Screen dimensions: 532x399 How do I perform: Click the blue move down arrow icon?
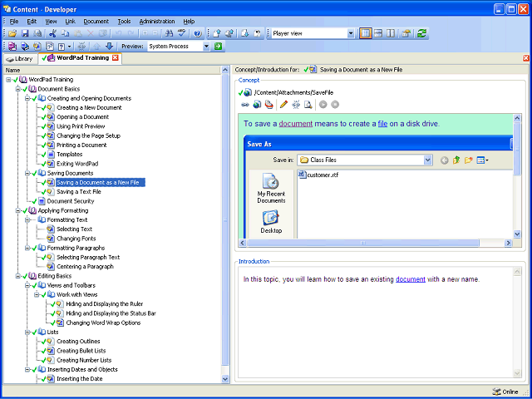(x=109, y=46)
